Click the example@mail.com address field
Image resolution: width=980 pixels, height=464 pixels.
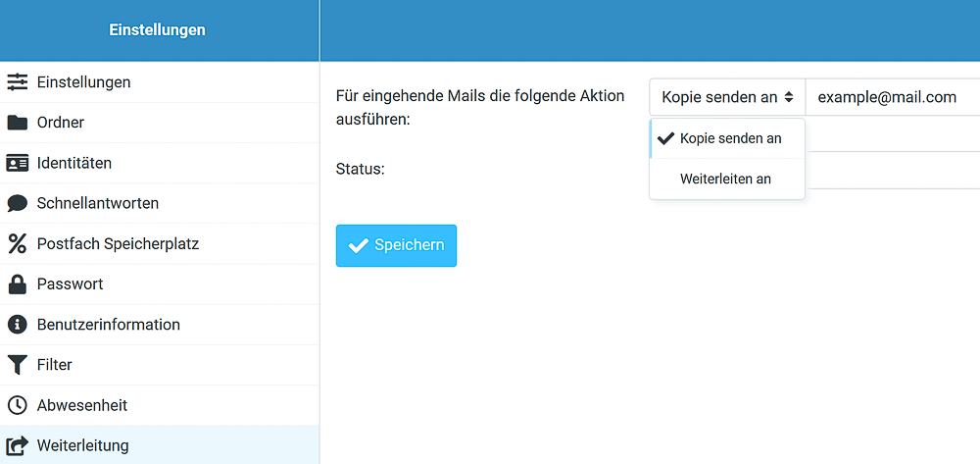click(x=893, y=97)
